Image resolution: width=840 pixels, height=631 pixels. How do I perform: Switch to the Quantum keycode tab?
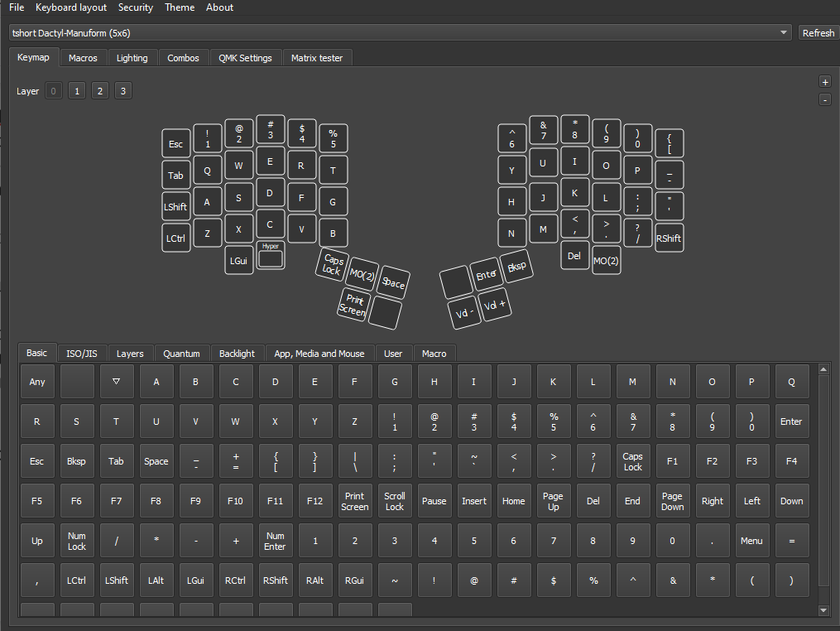click(x=181, y=354)
